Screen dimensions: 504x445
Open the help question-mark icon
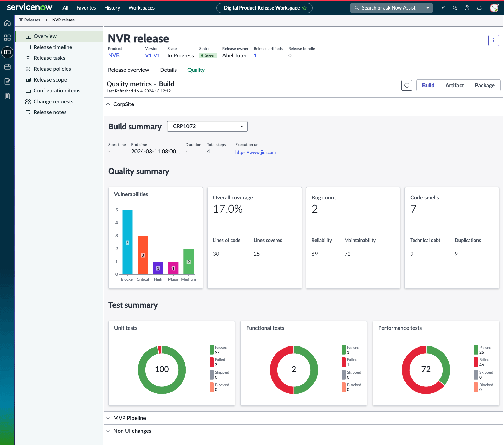point(467,8)
